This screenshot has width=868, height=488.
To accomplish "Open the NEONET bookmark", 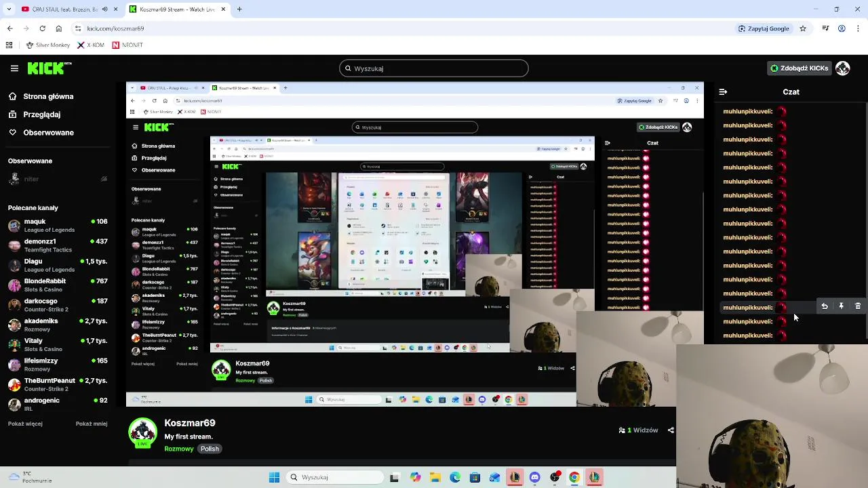I will tap(127, 45).
